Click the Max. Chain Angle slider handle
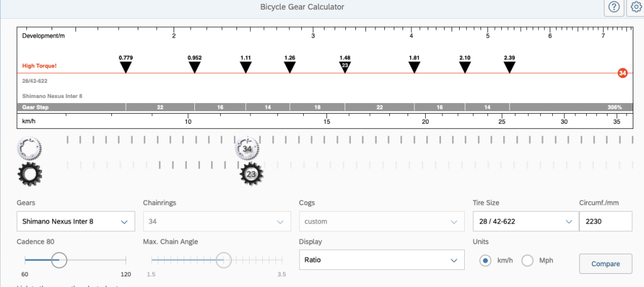 coord(223,260)
